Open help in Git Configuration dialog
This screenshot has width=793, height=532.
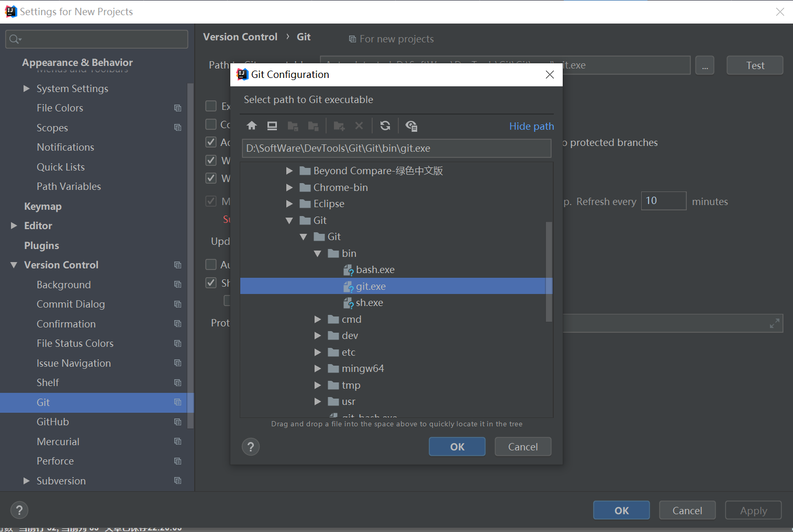(251, 447)
